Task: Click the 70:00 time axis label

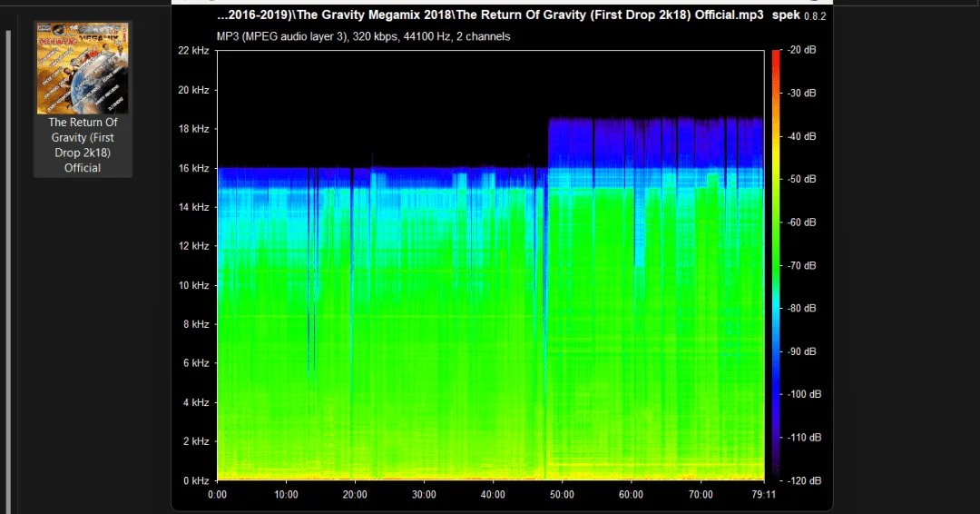Action: tap(700, 495)
